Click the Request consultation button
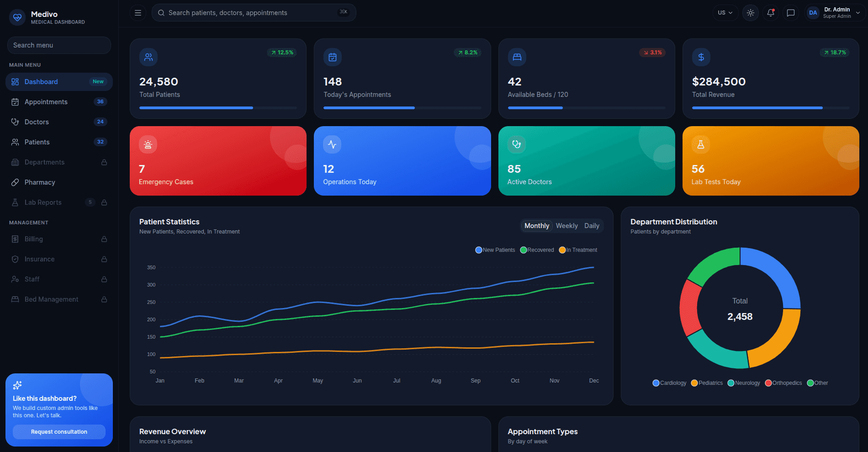This screenshot has height=452, width=868. click(59, 432)
